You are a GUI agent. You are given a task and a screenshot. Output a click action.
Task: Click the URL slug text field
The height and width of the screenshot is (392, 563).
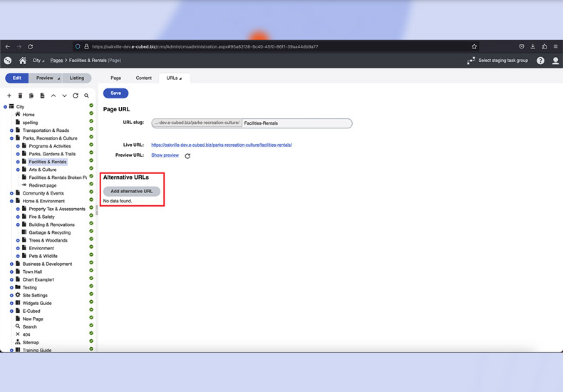(296, 123)
